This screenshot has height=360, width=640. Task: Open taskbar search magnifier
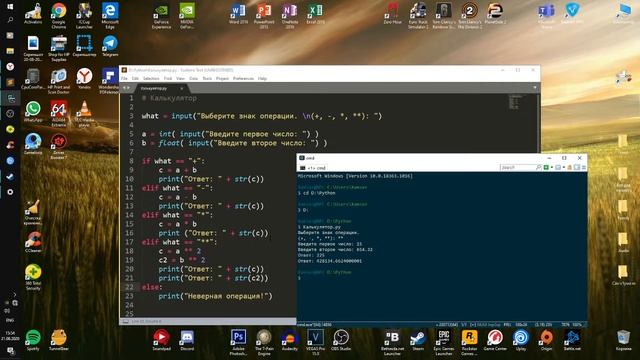coord(10,20)
